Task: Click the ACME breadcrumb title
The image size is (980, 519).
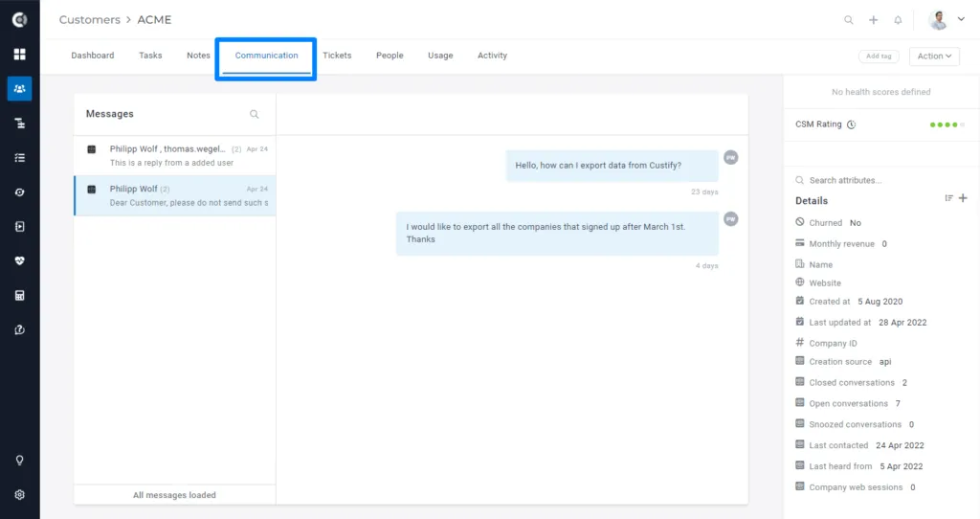Action: tap(154, 19)
